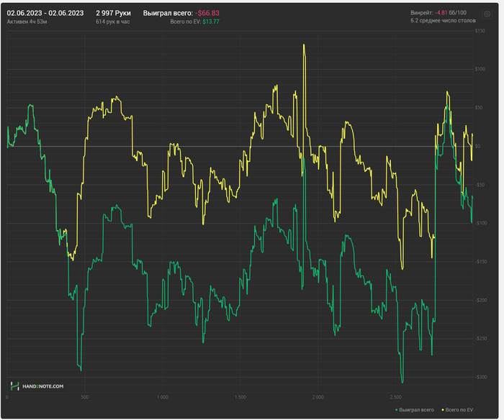
Task: Click green dot beside 'Выиграл всего' legend
Action: pos(398,409)
